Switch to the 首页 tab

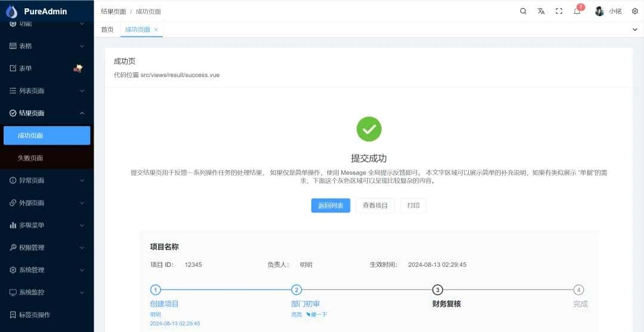107,30
